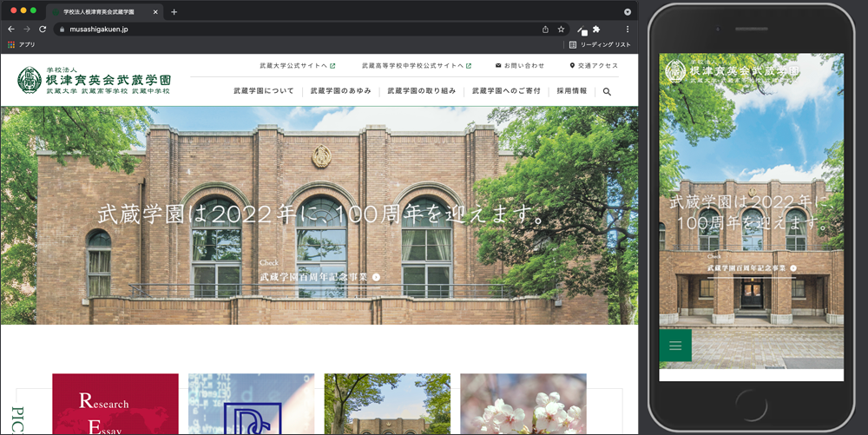
Task: Open the アプリ apps grid icon
Action: pyautogui.click(x=11, y=44)
